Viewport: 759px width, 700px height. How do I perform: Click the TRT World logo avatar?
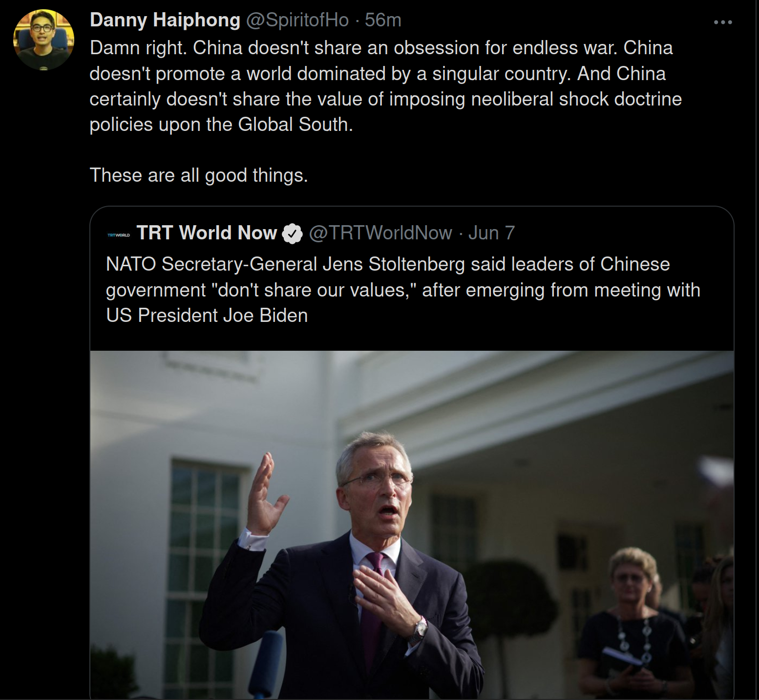point(118,235)
